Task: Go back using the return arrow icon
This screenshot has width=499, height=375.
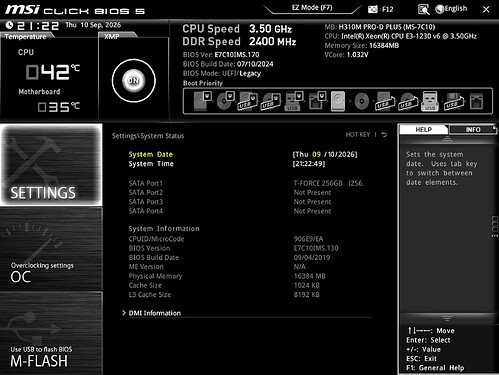Action: (384, 135)
